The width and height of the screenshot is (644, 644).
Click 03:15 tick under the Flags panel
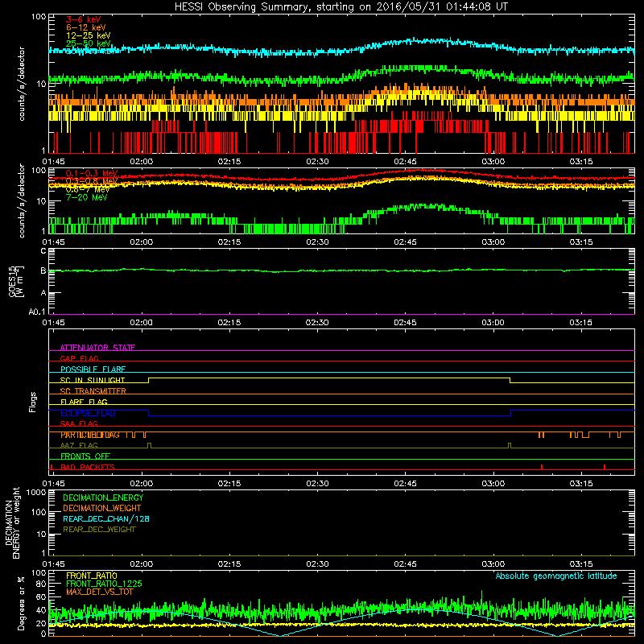580,484
